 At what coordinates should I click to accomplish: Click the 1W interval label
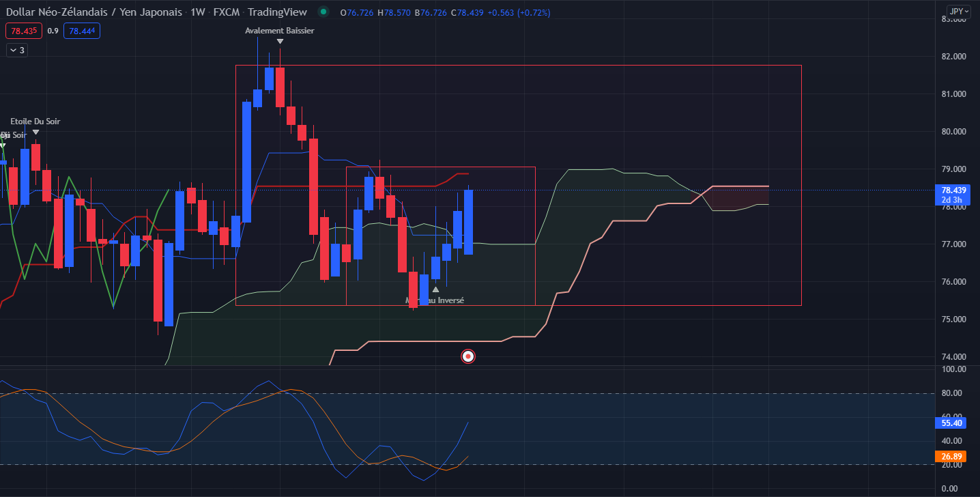click(199, 12)
